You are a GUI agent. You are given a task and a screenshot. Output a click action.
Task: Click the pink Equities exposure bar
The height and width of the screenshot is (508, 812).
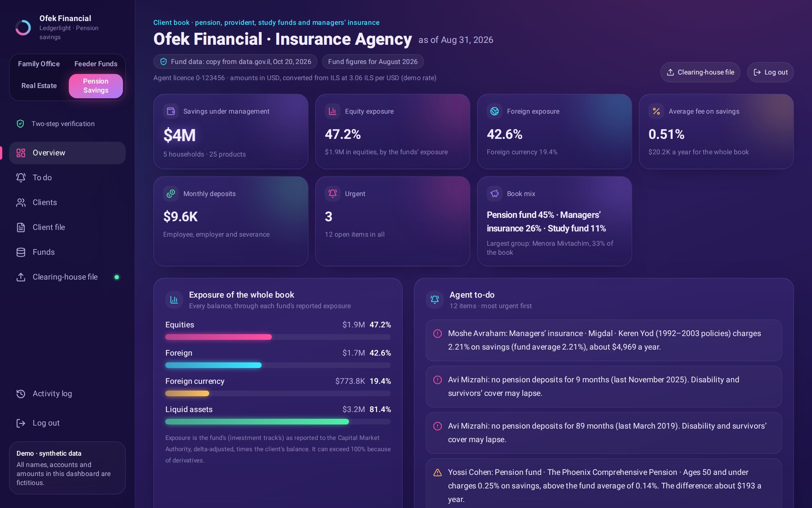click(x=218, y=337)
